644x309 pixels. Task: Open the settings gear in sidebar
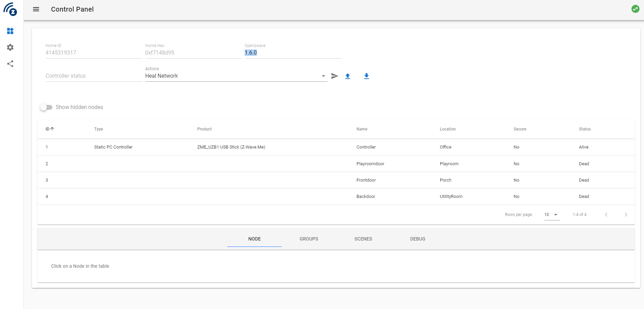click(10, 47)
